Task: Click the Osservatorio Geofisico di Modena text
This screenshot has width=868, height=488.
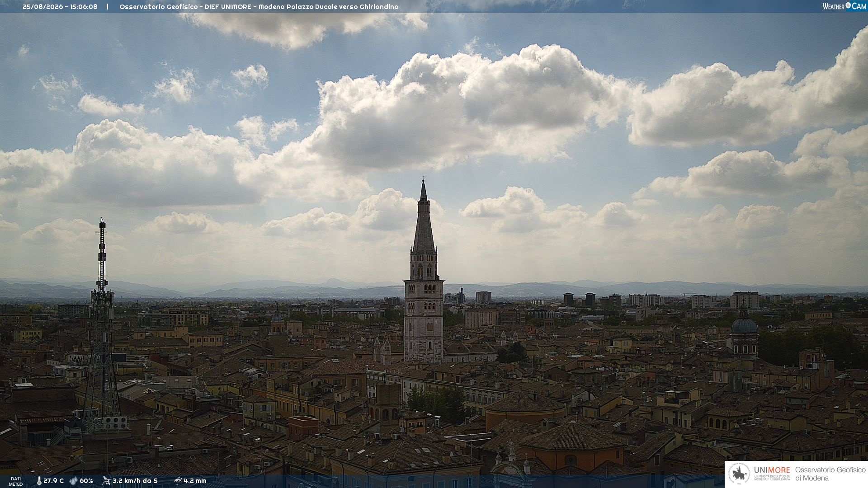Action: pos(830,474)
